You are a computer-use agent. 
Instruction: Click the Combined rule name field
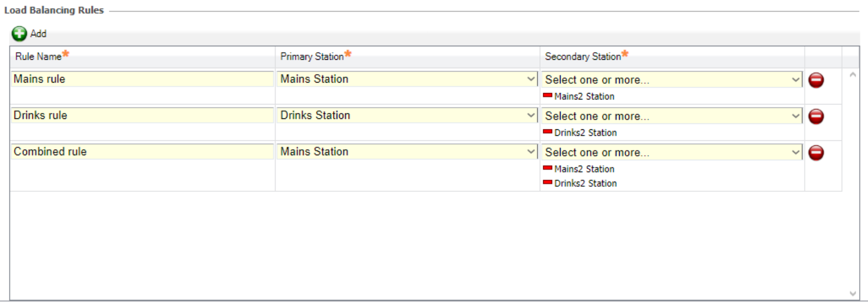pyautogui.click(x=142, y=152)
